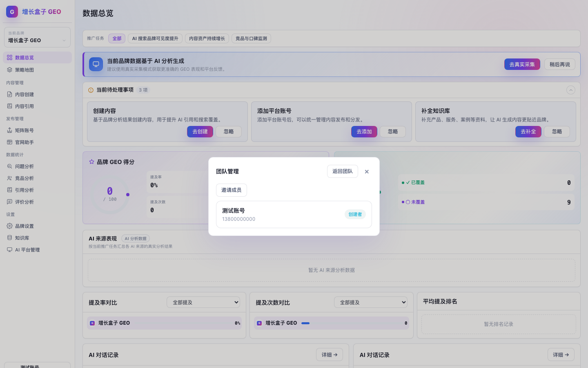Click 返回团队 in the dialog

[x=342, y=171]
